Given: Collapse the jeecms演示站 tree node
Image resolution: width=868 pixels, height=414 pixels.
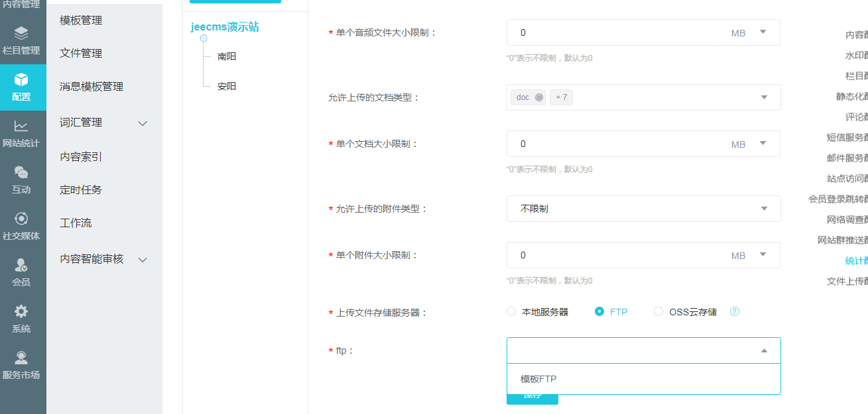Looking at the screenshot, I should pyautogui.click(x=204, y=38).
